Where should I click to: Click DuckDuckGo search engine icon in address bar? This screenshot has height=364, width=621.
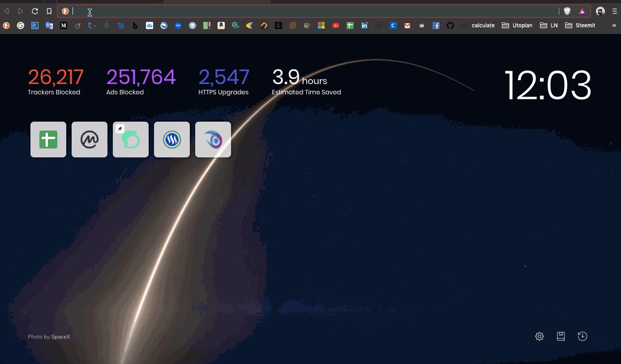tap(65, 11)
